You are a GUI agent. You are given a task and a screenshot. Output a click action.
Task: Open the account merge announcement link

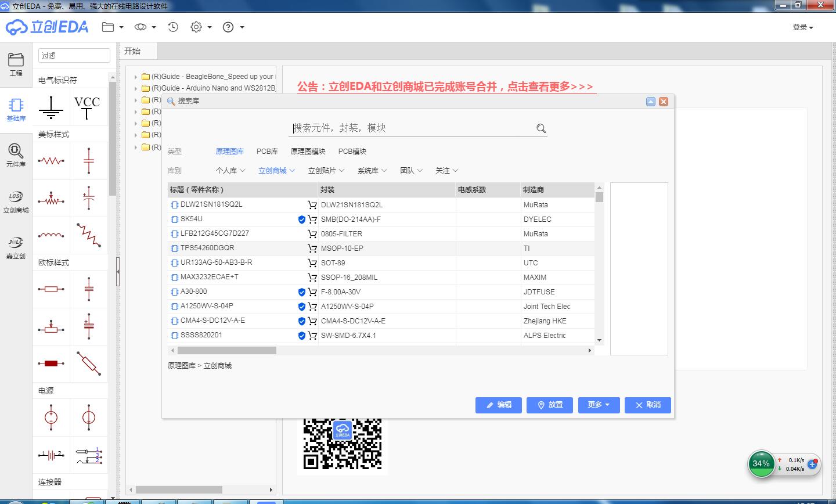(x=445, y=87)
